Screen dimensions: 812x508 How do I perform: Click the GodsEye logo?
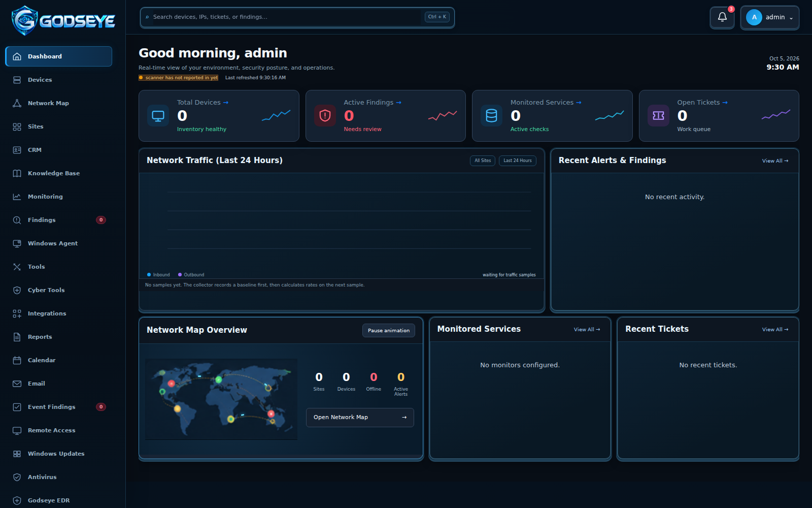click(x=63, y=21)
